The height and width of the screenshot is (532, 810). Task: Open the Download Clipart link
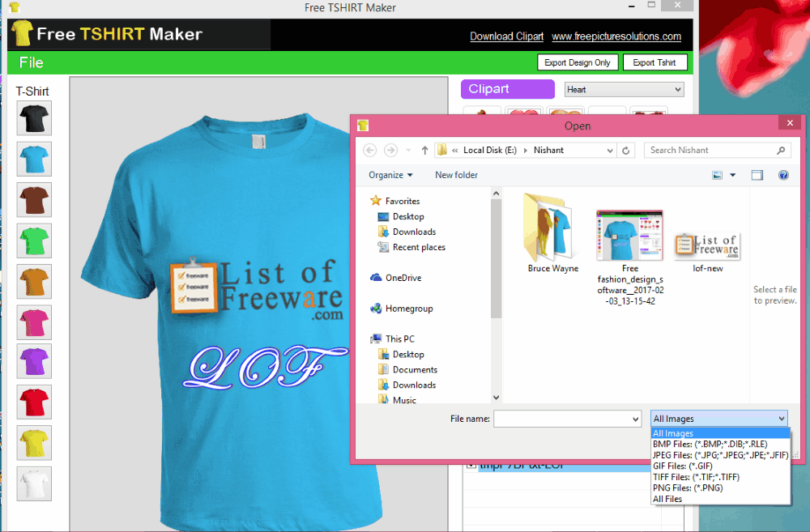[507, 36]
